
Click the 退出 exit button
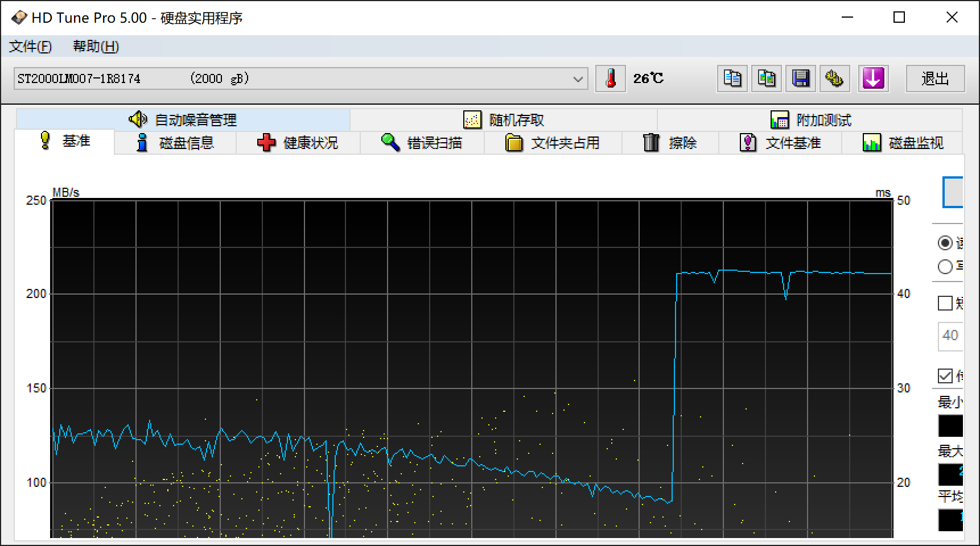(x=935, y=78)
